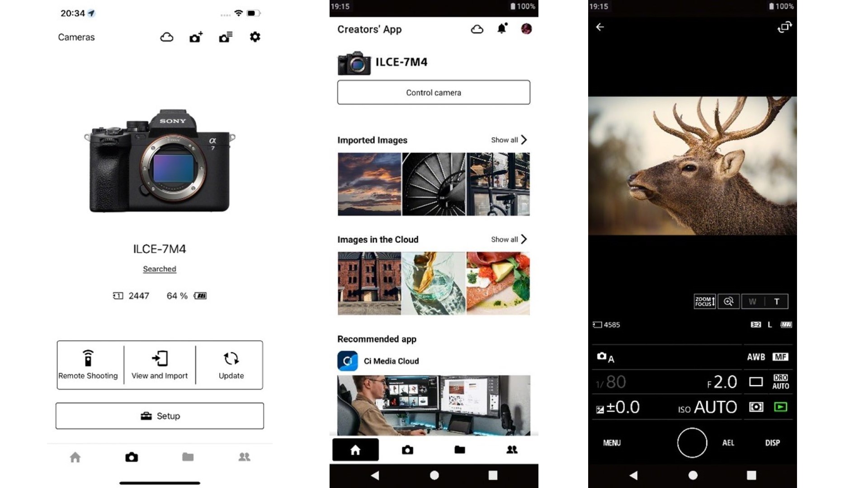Viewport: 868px width, 488px height.
Task: Open the user profile avatar
Action: (x=526, y=29)
